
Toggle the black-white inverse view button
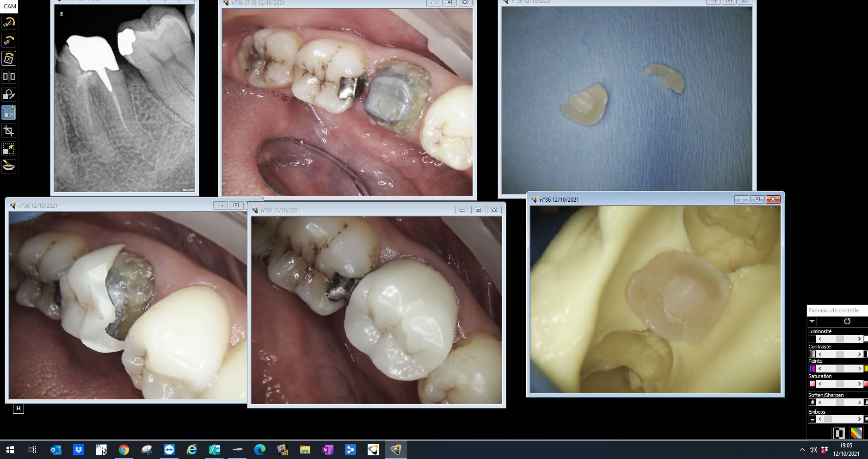point(838,433)
